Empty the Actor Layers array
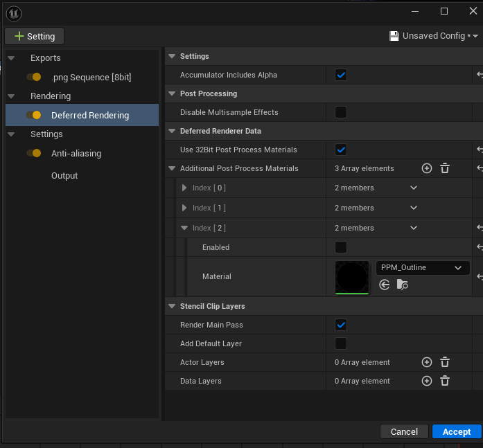Screen dimensions: 483x448 (x=445, y=362)
